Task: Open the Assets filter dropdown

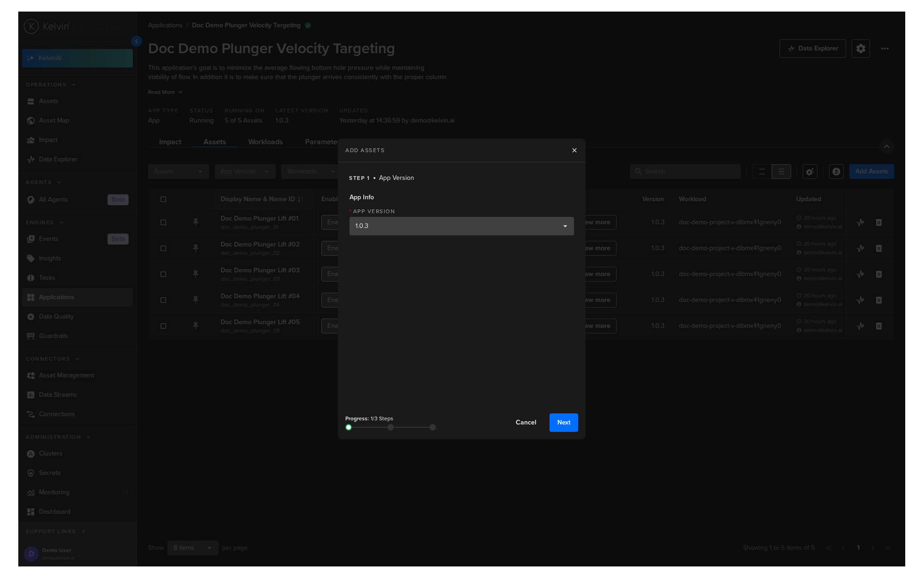Action: tap(178, 171)
